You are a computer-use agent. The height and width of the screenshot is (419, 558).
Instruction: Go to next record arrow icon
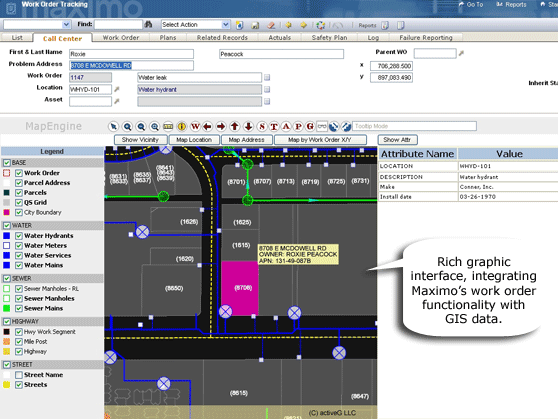tap(303, 25)
